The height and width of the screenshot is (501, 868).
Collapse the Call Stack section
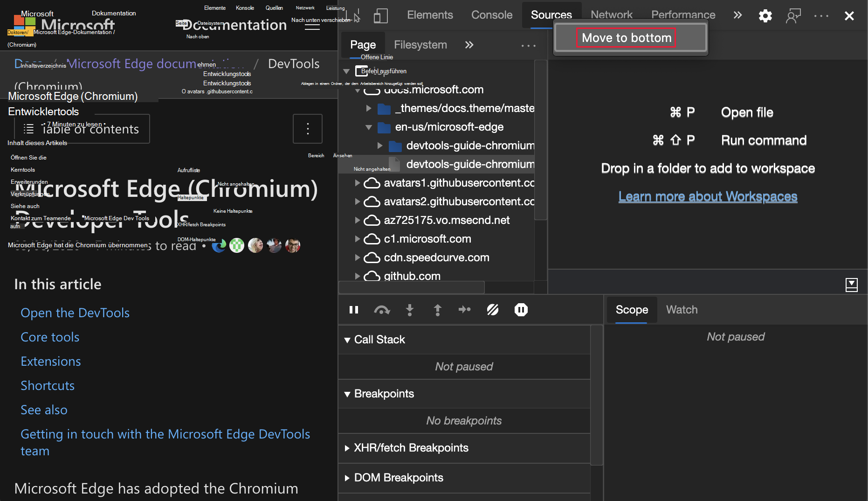pos(347,340)
